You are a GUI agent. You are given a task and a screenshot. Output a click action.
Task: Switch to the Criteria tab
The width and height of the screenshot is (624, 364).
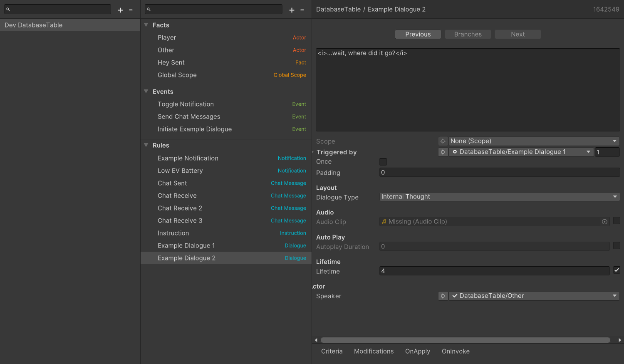(x=332, y=352)
